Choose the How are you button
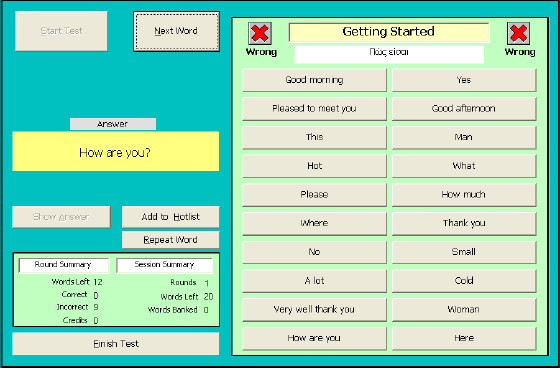Image resolution: width=560 pixels, height=368 pixels. pos(314,338)
